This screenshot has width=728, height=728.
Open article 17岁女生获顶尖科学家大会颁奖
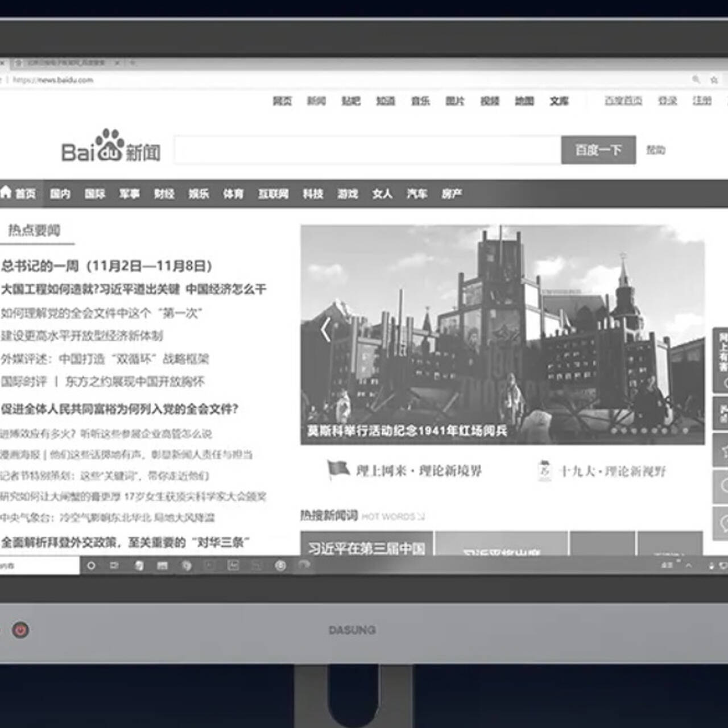195,497
